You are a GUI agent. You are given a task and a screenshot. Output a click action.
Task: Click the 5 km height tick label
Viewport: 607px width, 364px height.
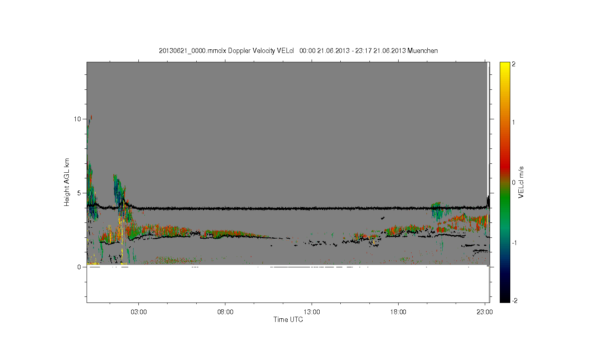79,193
